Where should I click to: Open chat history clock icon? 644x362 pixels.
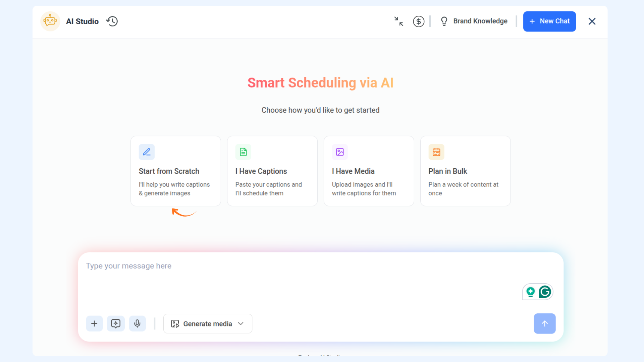tap(112, 21)
